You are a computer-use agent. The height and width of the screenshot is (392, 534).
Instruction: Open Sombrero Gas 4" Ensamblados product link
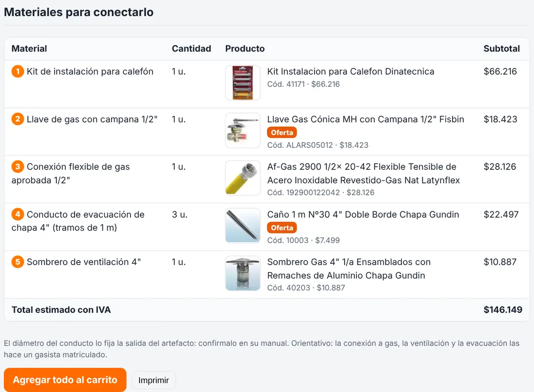point(349,268)
